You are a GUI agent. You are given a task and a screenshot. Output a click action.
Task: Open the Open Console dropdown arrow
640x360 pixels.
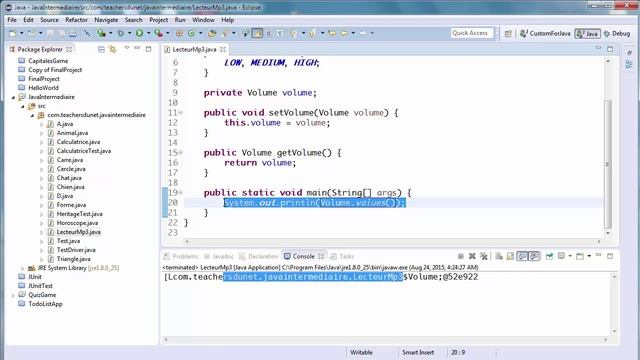click(x=589, y=256)
